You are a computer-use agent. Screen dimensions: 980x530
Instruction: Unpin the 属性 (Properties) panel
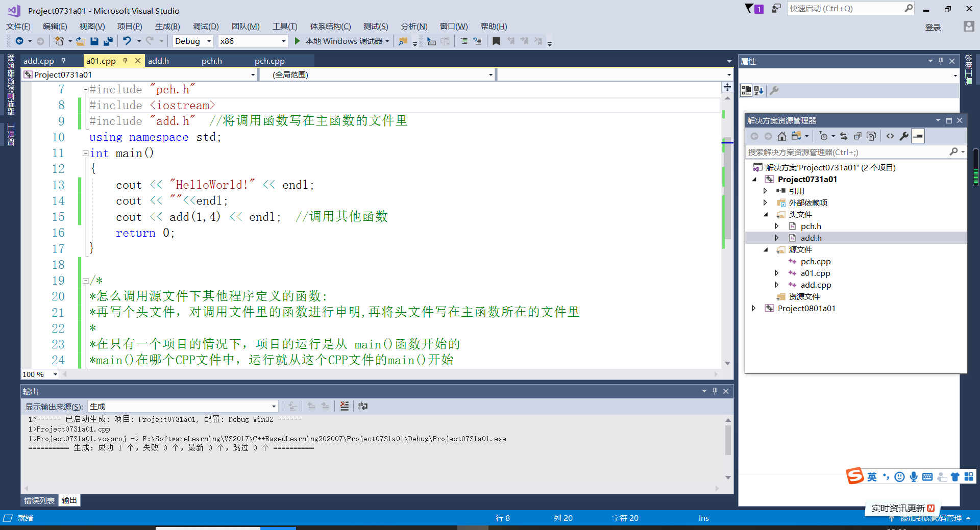941,61
